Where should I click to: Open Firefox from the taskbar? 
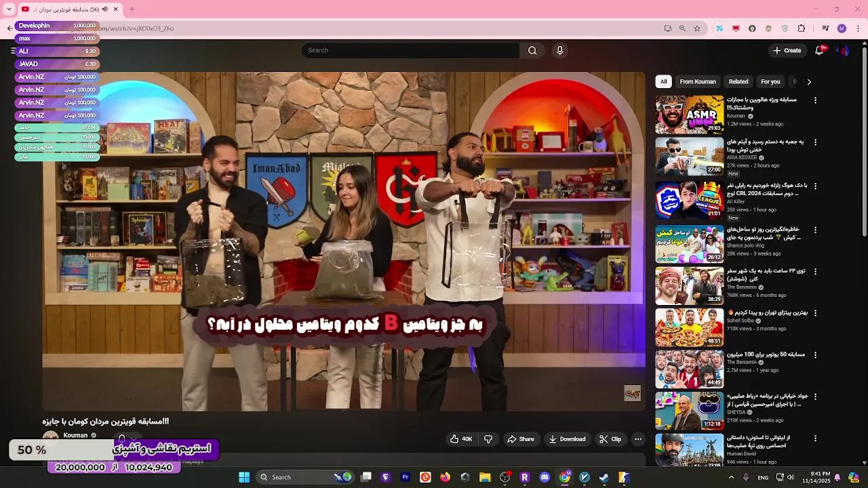(445, 477)
